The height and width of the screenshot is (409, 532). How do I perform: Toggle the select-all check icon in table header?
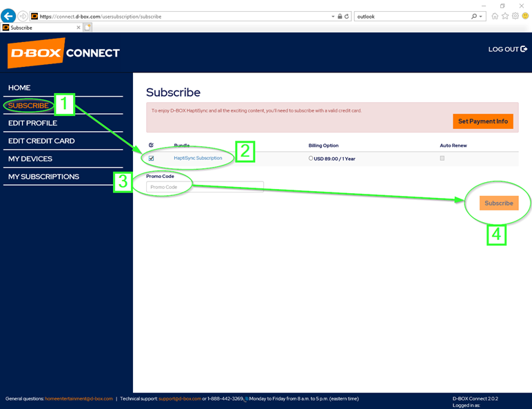[151, 145]
